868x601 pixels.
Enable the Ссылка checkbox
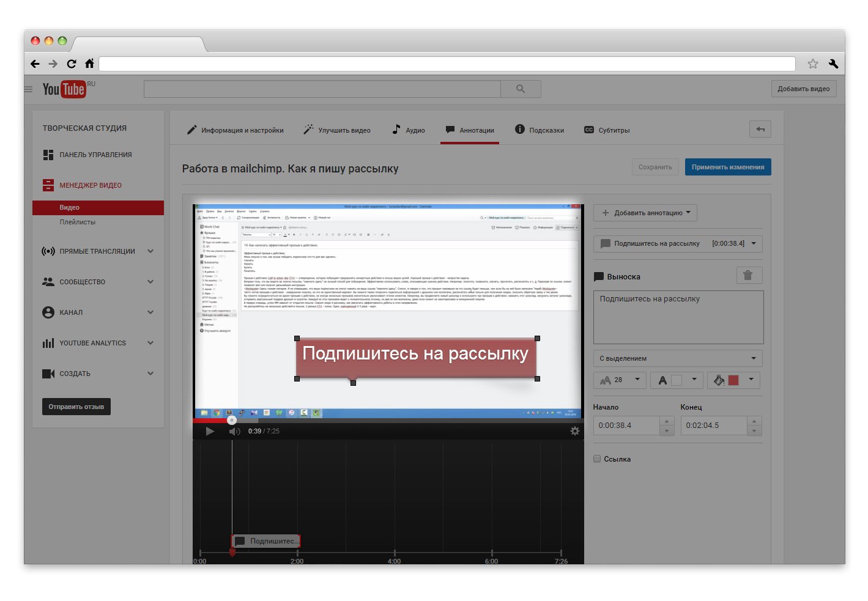[597, 459]
